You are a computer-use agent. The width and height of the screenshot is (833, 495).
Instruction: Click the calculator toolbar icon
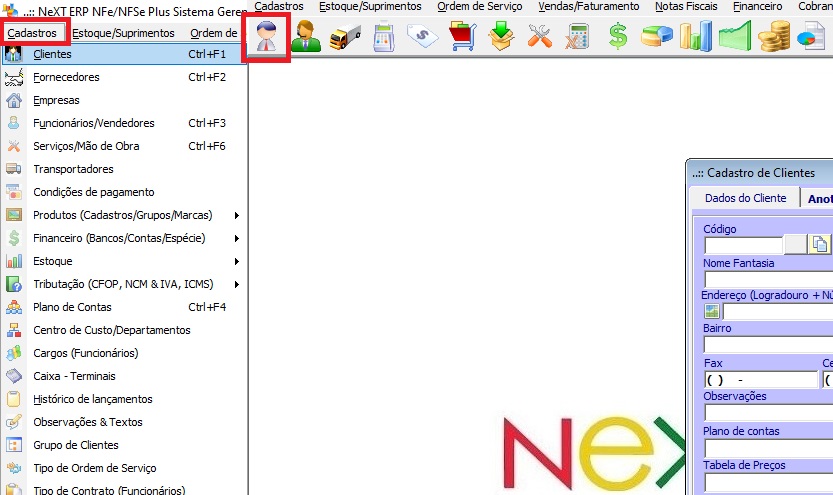pos(577,37)
